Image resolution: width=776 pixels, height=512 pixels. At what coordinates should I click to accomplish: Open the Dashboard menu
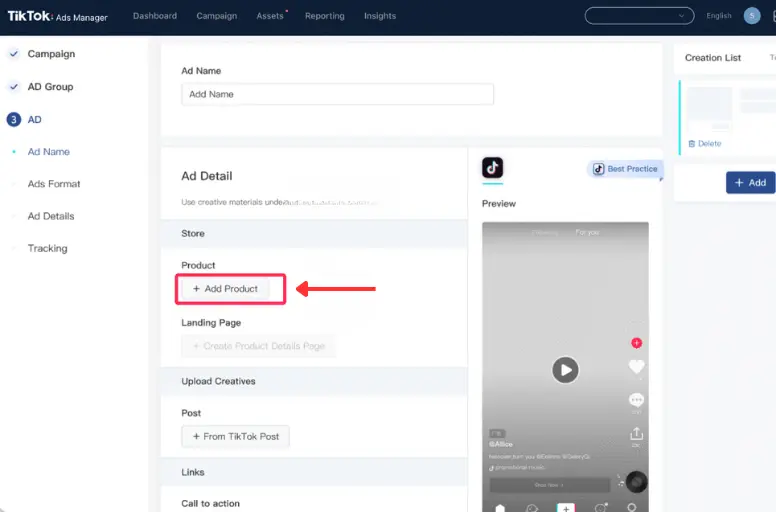[155, 16]
